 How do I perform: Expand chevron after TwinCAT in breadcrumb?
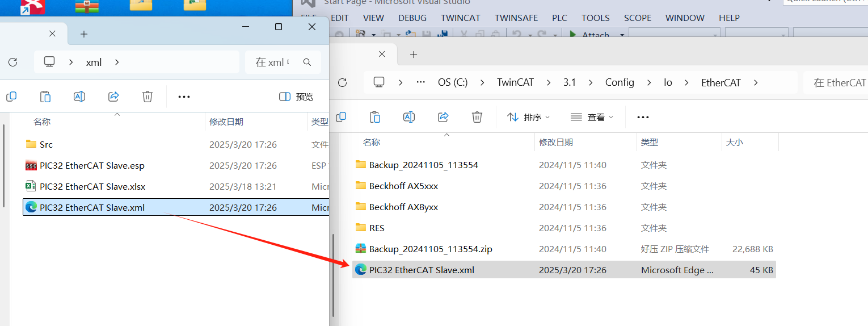(x=549, y=82)
